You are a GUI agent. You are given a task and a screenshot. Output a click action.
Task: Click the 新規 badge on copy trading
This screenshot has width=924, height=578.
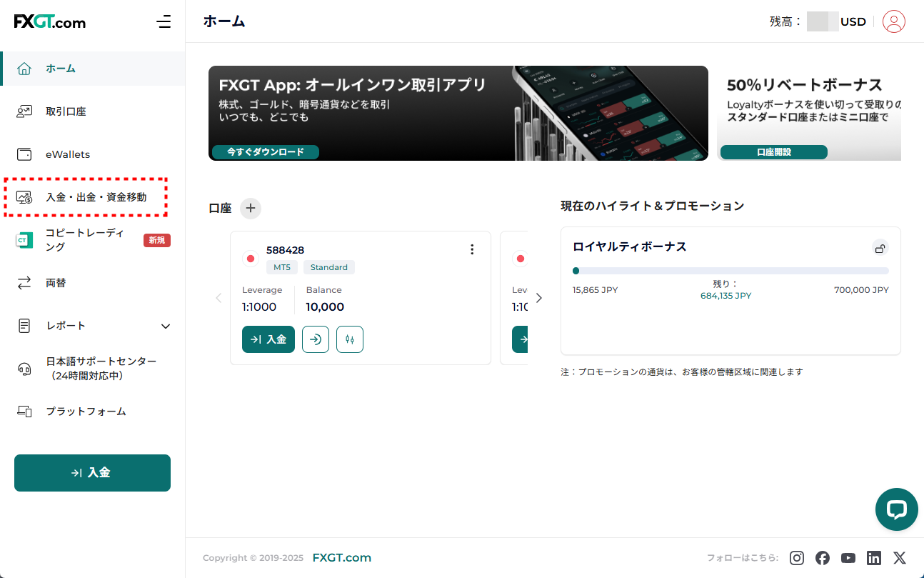click(157, 240)
